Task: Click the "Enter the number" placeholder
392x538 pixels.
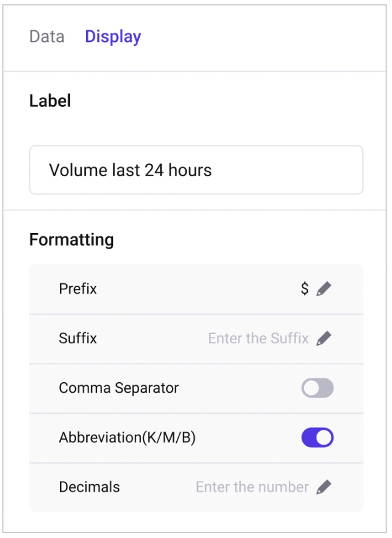Action: (x=252, y=487)
